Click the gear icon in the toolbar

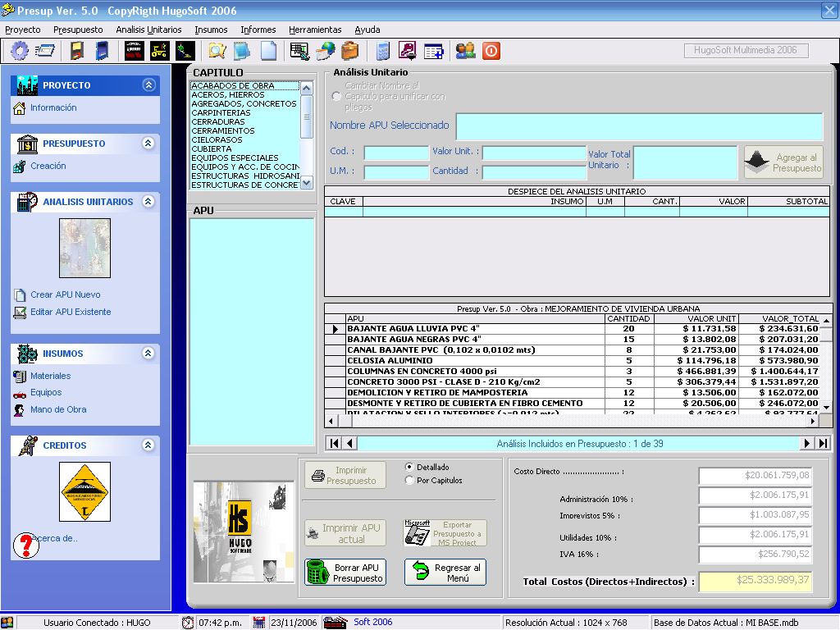pos(20,51)
